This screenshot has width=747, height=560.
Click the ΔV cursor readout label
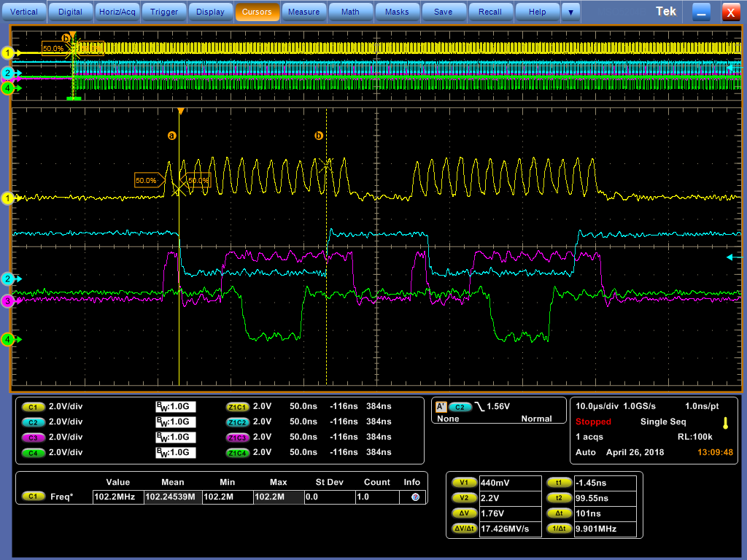[x=464, y=513]
